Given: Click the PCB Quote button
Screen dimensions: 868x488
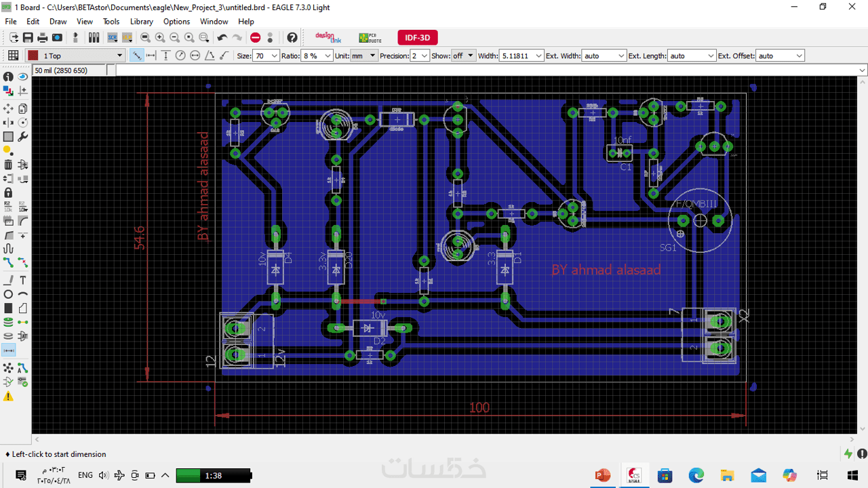Looking at the screenshot, I should coord(370,38).
